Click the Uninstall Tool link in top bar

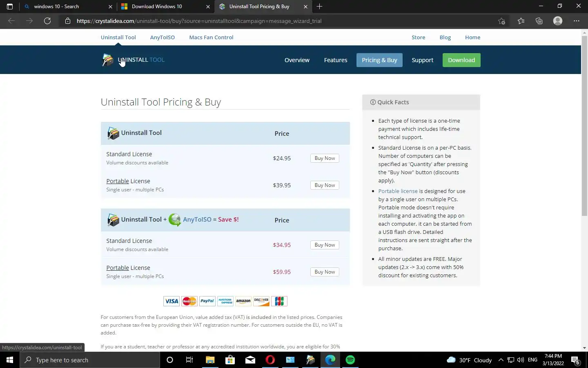(x=118, y=37)
